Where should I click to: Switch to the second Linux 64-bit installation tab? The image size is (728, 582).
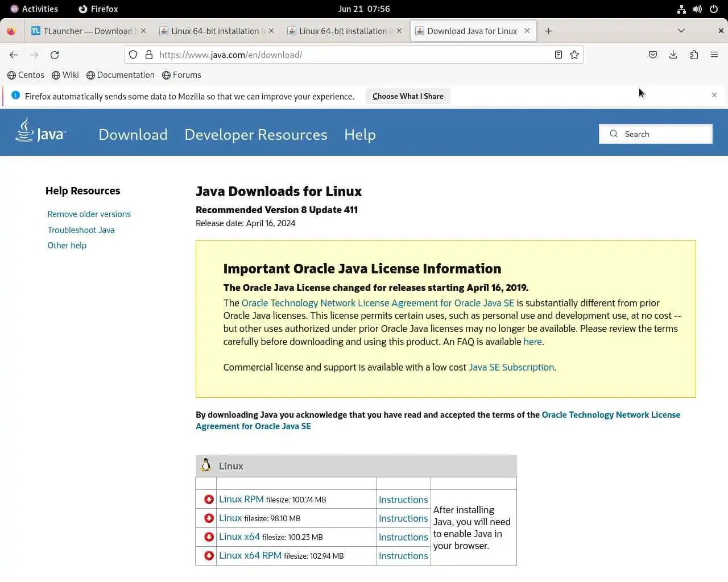[345, 31]
